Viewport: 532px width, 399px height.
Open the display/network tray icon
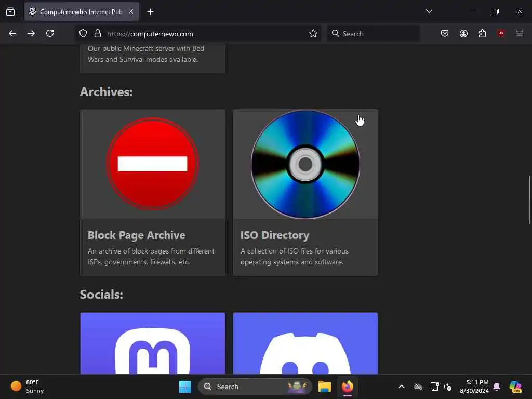pos(434,387)
